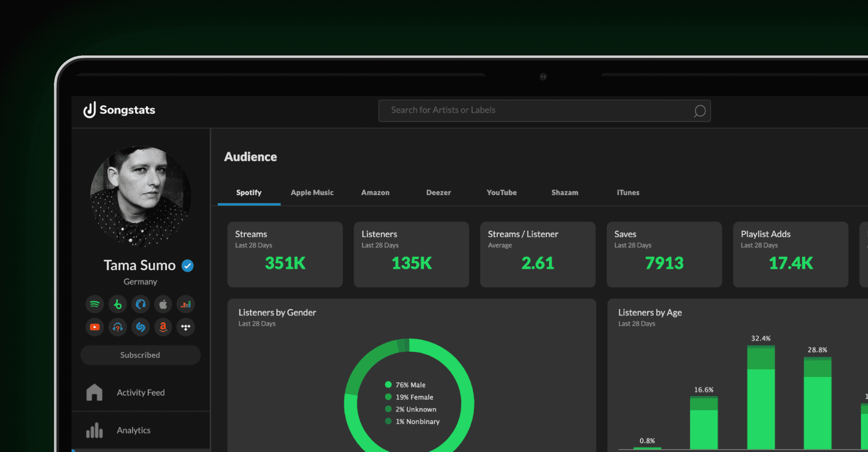
Task: Click the Amazon platform icon
Action: [x=163, y=327]
